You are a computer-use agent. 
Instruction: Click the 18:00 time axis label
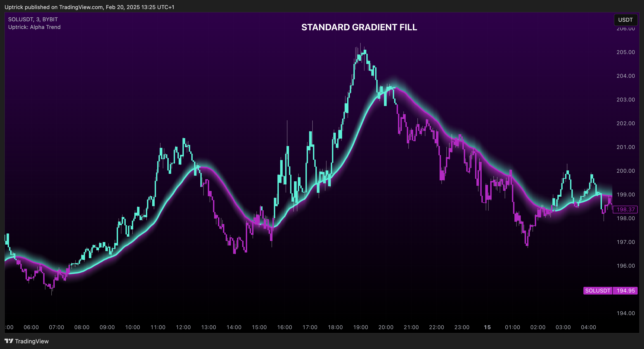click(335, 327)
